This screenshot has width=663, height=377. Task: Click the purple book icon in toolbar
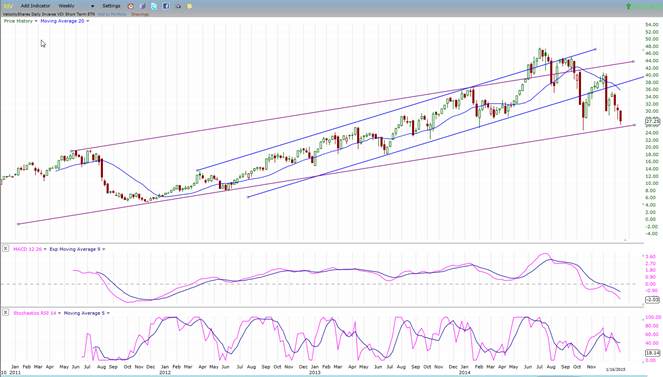coord(142,6)
